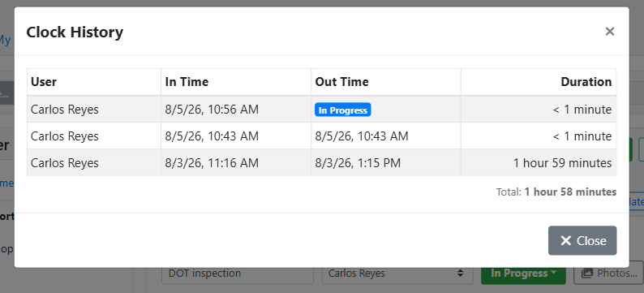Select the 8/5/26, 10:56 AM in-time cell

(236, 110)
